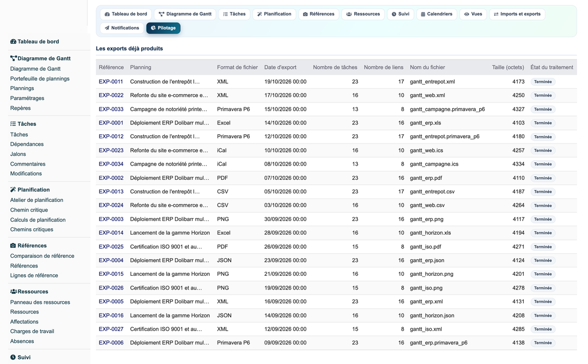Click the Vues eye icon in tab bar
Viewport: 588px width, 364px height.
point(466,14)
